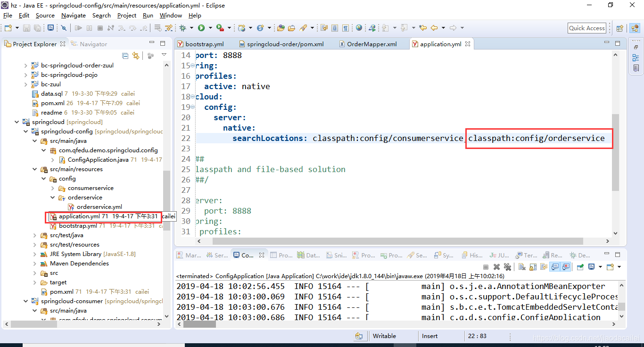Click the Last Edit Location arrow icon
Viewport: 644px width, 347px height.
pyautogui.click(x=423, y=28)
